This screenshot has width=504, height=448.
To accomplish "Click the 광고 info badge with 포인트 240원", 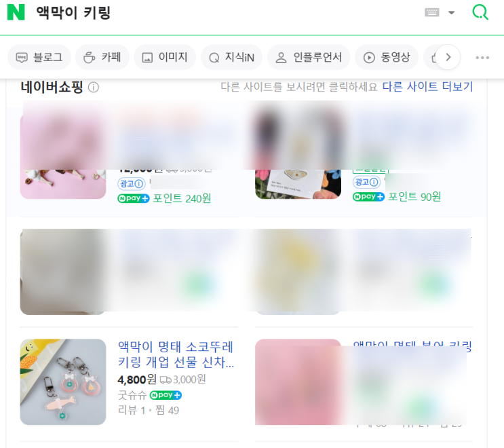I will click(132, 184).
